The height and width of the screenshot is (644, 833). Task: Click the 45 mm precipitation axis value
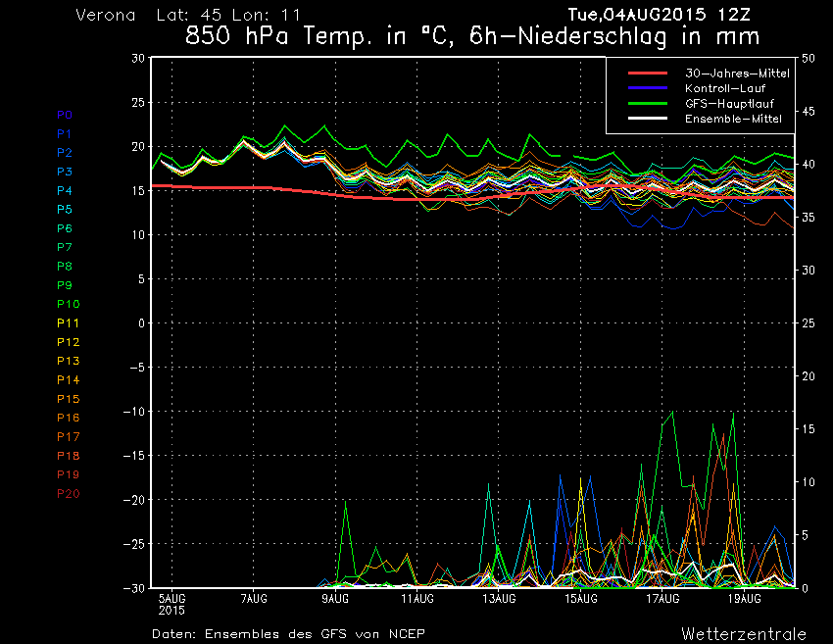click(x=808, y=111)
